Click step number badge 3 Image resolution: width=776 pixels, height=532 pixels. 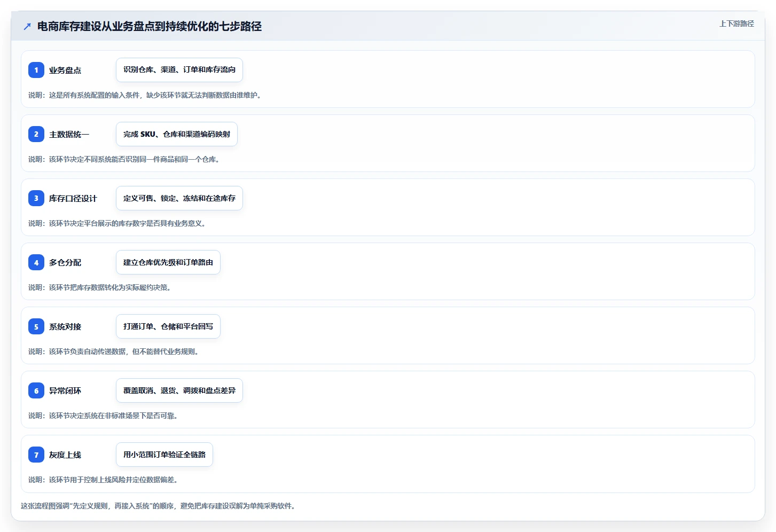36,198
